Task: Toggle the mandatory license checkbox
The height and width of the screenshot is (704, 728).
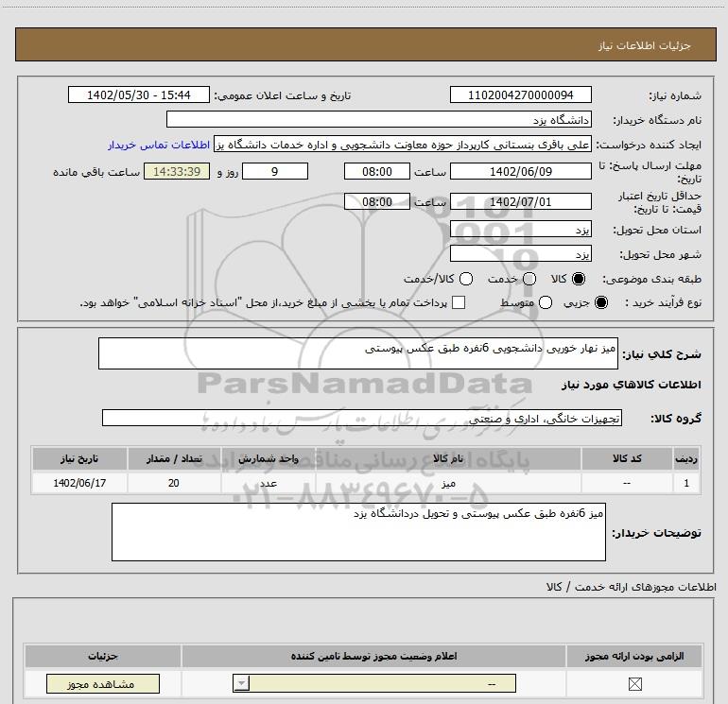Action: point(634,683)
